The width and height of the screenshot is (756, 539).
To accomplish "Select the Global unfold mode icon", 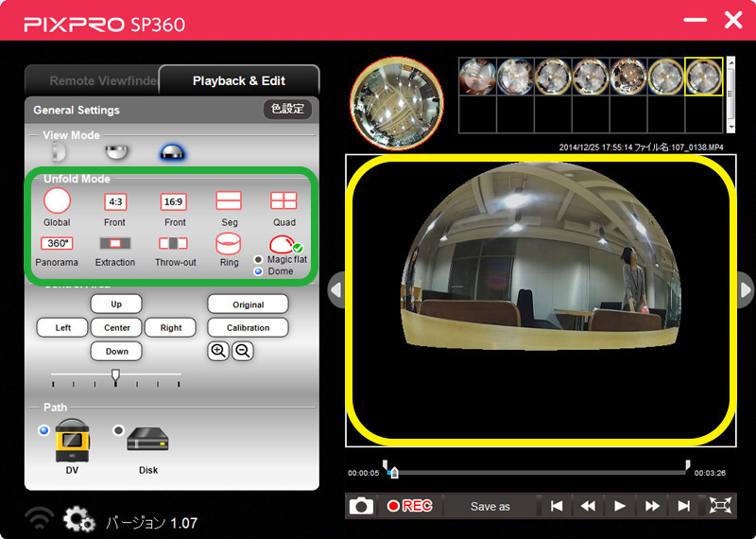I will pyautogui.click(x=57, y=200).
